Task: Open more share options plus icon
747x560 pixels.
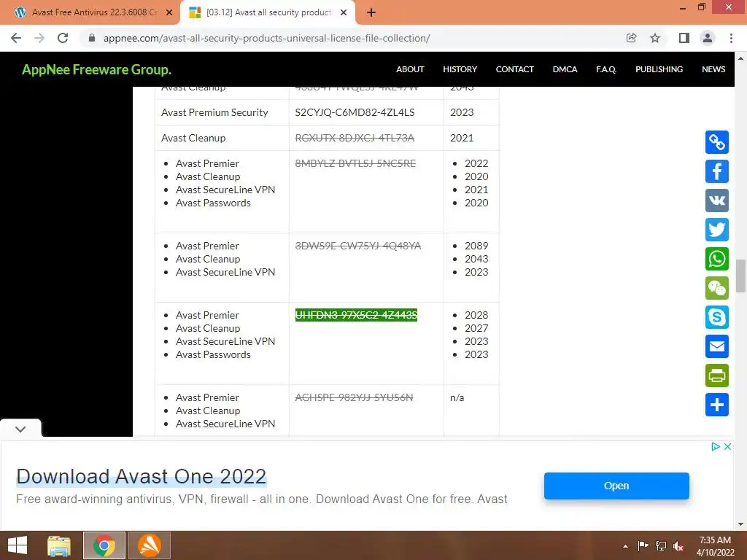Action: coord(717,405)
